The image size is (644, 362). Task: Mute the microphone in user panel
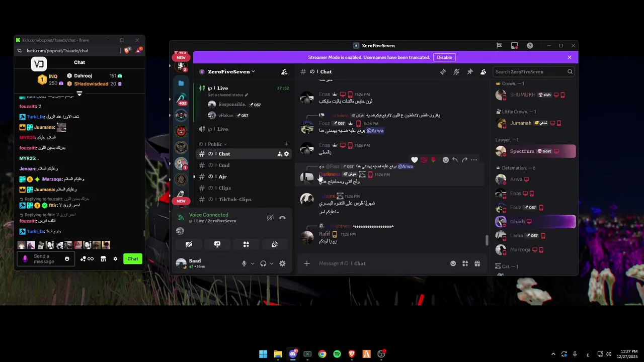tap(244, 263)
